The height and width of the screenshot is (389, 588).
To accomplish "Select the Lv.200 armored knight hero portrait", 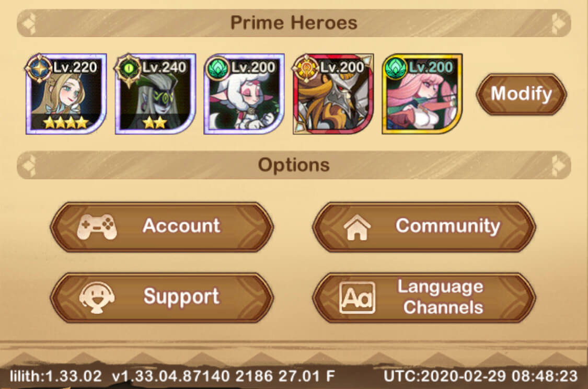I will [333, 94].
